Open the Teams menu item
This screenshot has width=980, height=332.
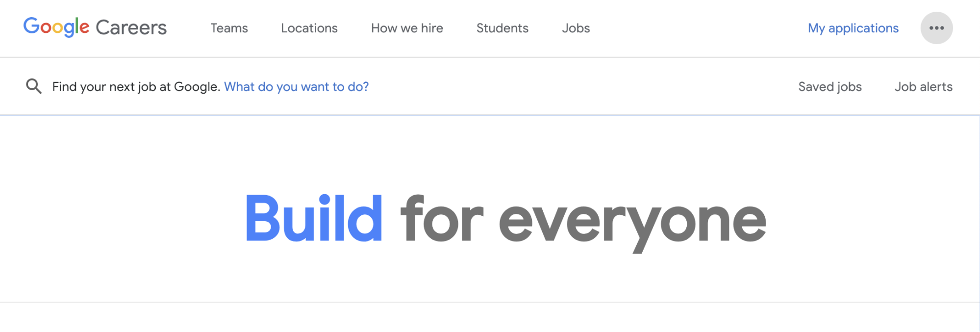pos(229,28)
